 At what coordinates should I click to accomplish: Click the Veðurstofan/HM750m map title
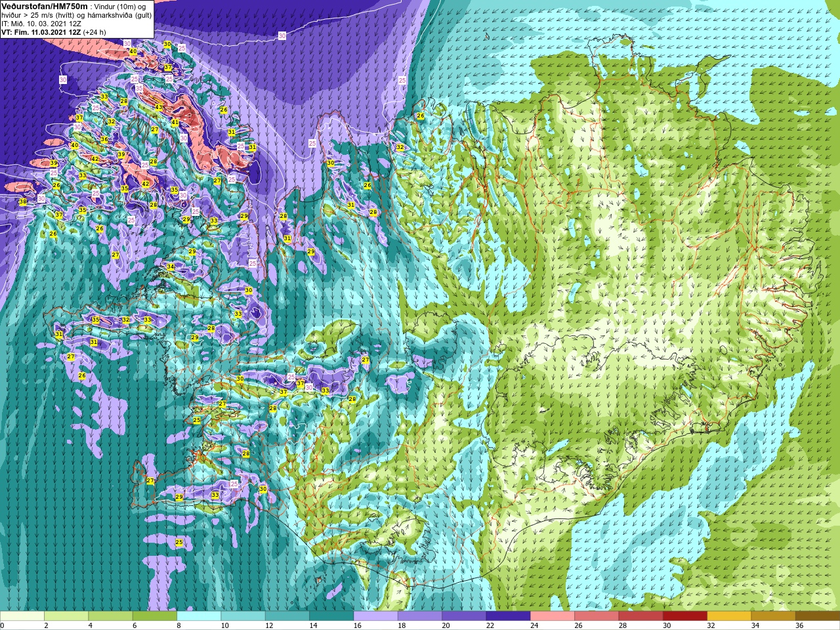tap(45, 5)
